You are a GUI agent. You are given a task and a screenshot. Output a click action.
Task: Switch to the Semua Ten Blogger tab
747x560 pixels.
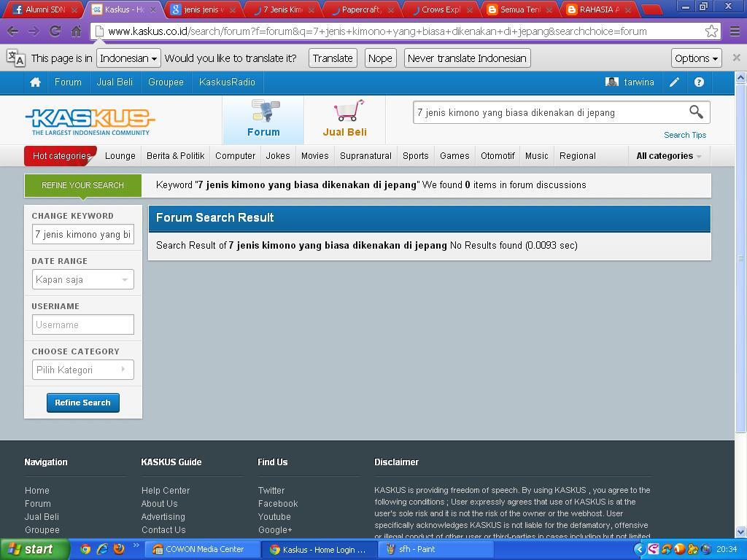coord(520,9)
